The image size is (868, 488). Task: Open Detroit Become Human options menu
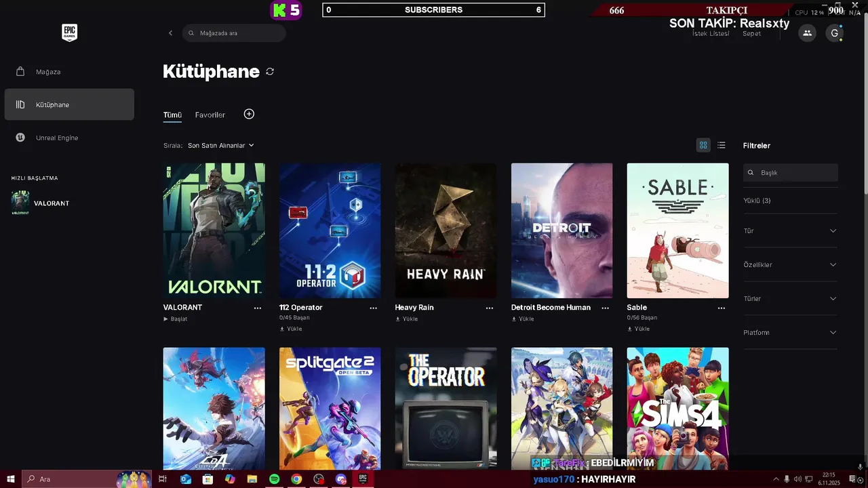click(x=606, y=308)
